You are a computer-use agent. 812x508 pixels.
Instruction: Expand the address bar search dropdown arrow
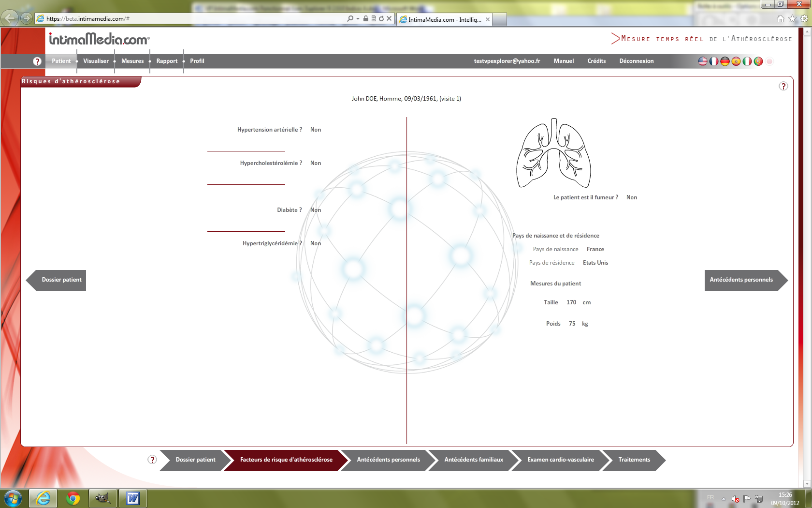pos(358,18)
